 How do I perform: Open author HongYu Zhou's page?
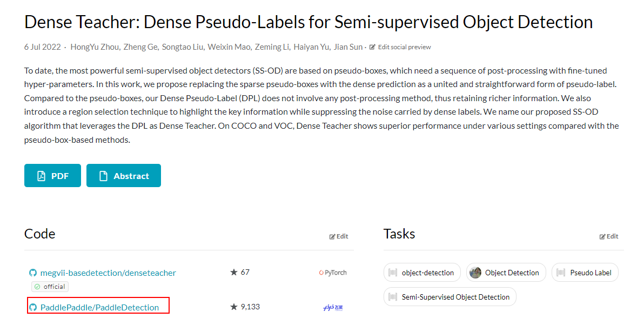point(95,47)
